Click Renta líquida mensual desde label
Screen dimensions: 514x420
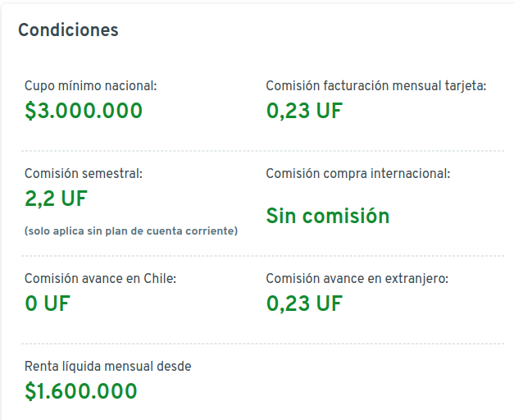[107, 367]
